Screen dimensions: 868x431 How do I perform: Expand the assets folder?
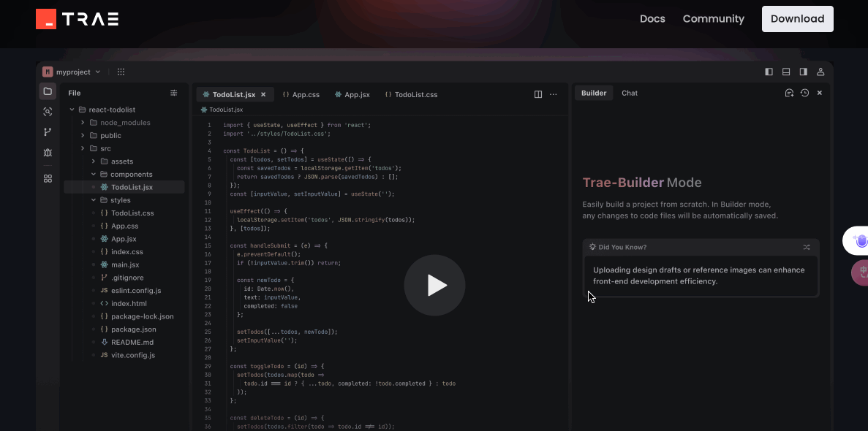point(93,161)
